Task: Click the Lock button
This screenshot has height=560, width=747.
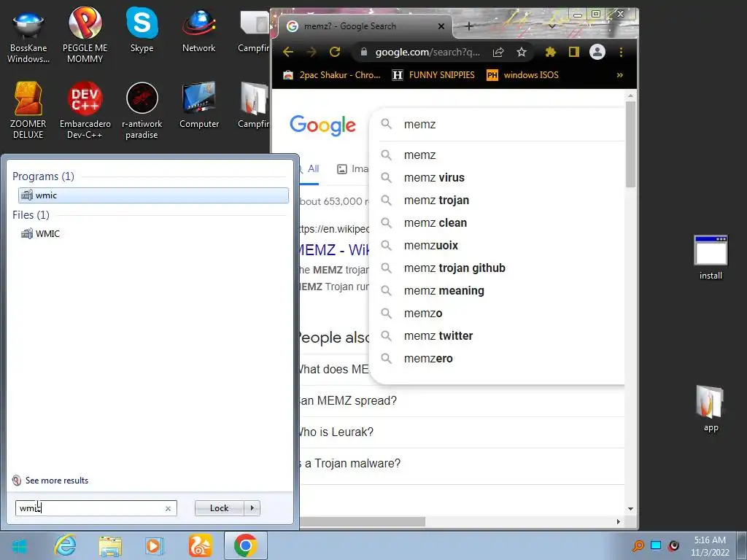Action: [x=219, y=508]
